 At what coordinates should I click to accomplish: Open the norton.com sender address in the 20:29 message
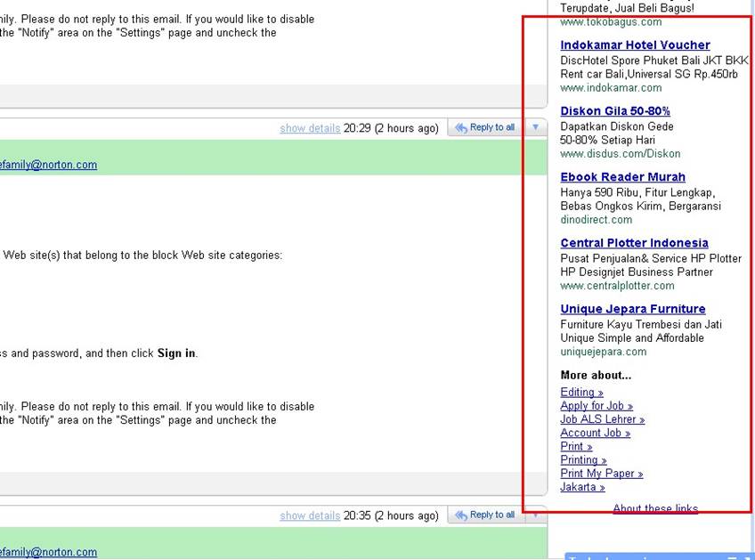(49, 165)
